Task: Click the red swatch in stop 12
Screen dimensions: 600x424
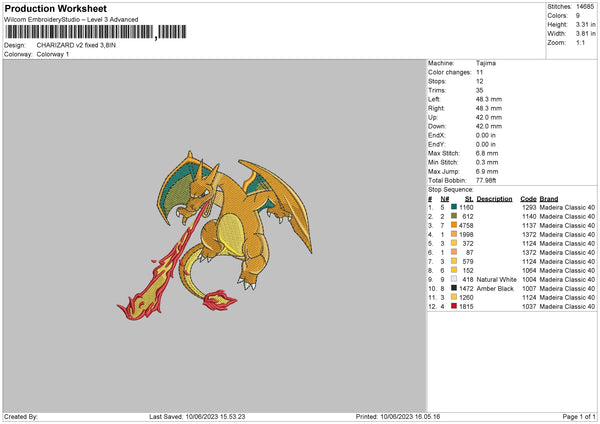Action: [x=455, y=306]
